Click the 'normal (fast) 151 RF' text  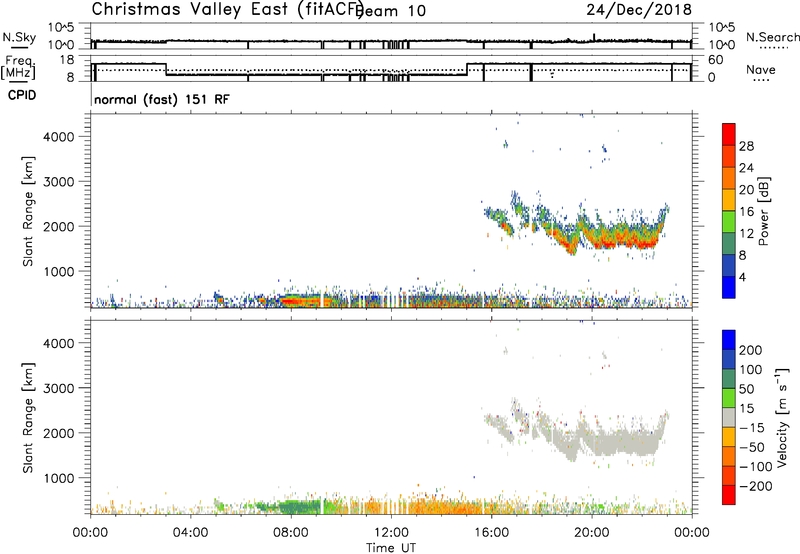[162, 99]
